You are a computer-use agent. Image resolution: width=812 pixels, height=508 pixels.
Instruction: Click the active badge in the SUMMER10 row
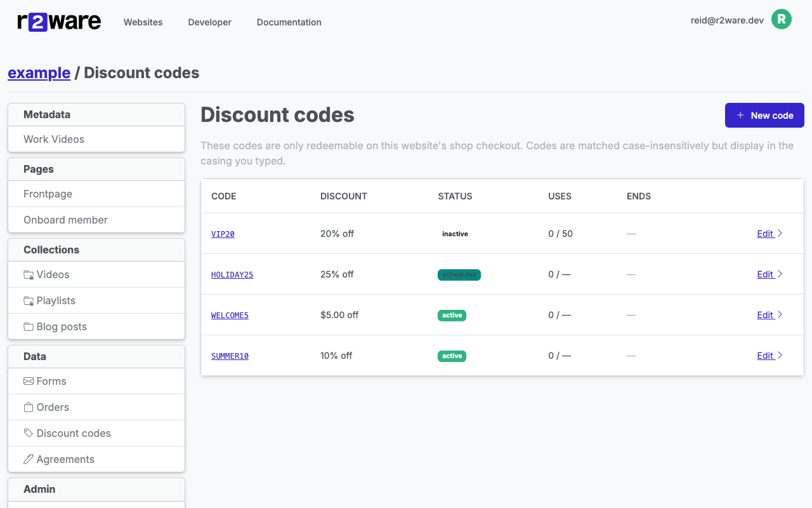click(452, 356)
